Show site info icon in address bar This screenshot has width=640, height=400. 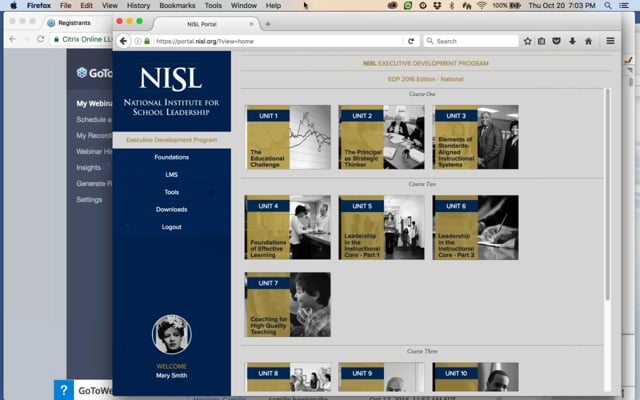pyautogui.click(x=138, y=41)
